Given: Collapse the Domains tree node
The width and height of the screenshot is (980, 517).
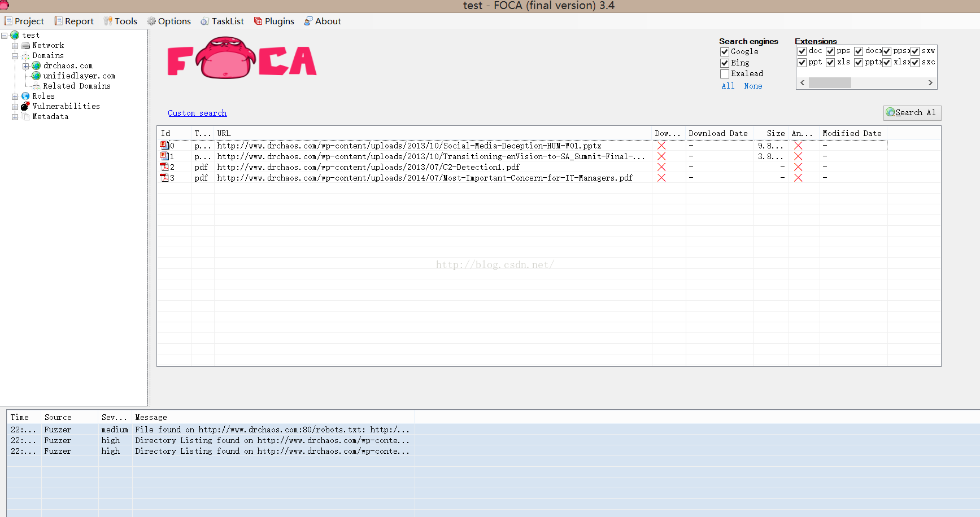Looking at the screenshot, I should click(x=15, y=56).
